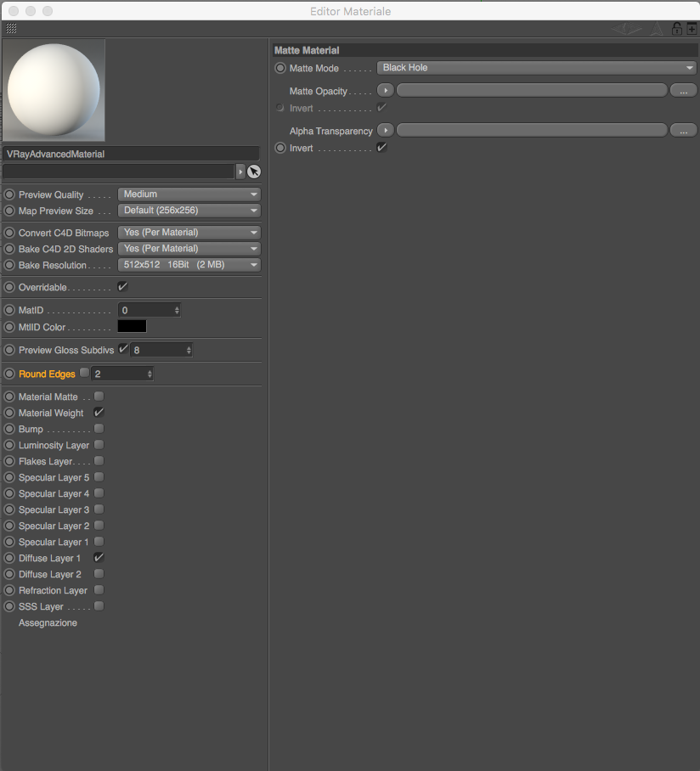The height and width of the screenshot is (771, 700).
Task: Select the Specular Layer 5 channel
Action: (54, 477)
